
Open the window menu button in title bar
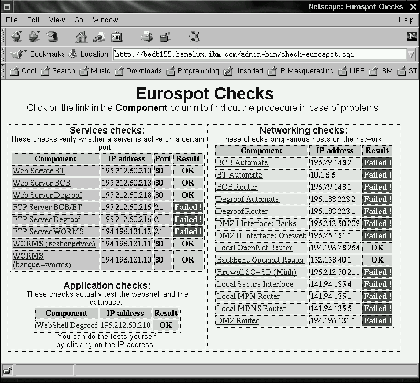click(x=7, y=6)
